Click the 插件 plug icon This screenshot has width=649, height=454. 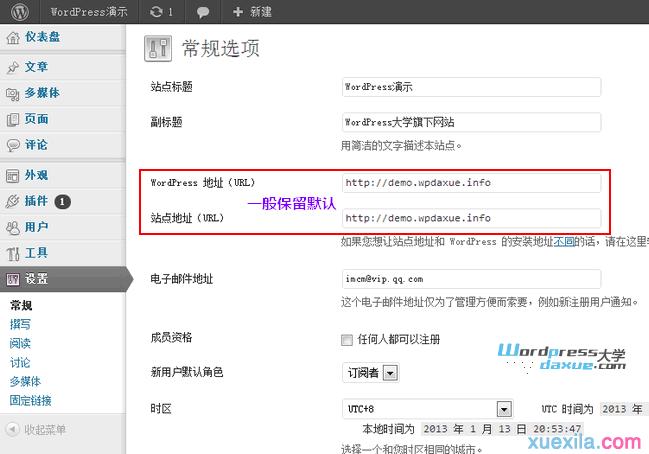13,202
